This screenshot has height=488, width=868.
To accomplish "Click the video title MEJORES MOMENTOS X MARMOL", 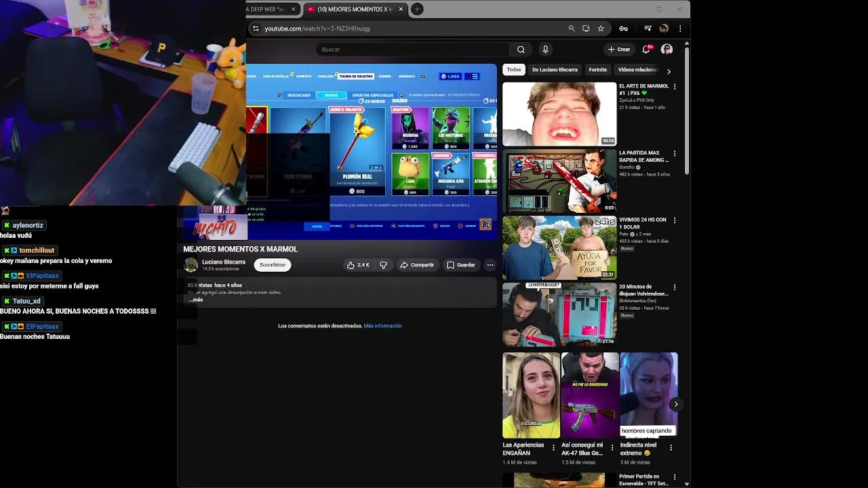I will click(x=240, y=249).
